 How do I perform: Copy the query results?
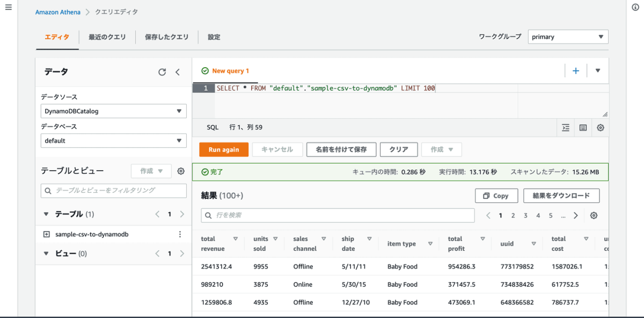tap(496, 196)
